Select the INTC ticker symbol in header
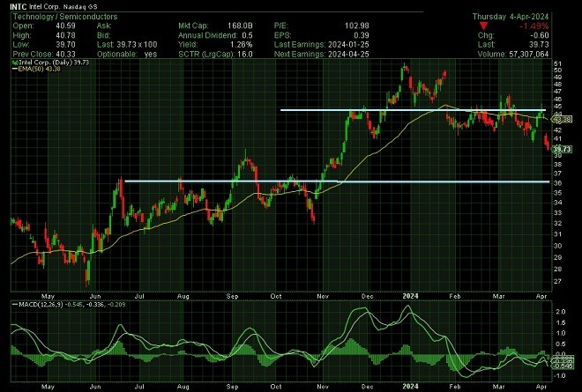This screenshot has height=392, width=582. click(19, 7)
